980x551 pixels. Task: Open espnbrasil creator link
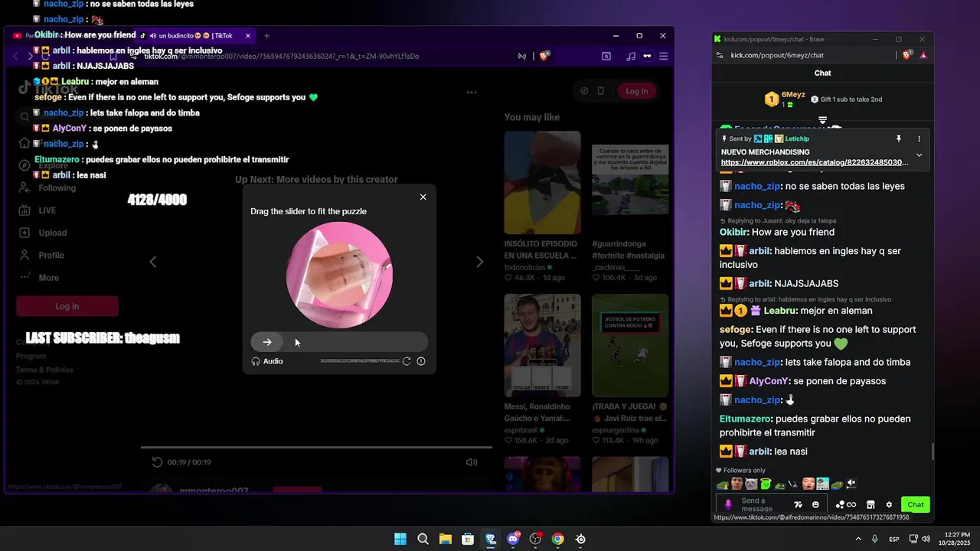[526, 430]
